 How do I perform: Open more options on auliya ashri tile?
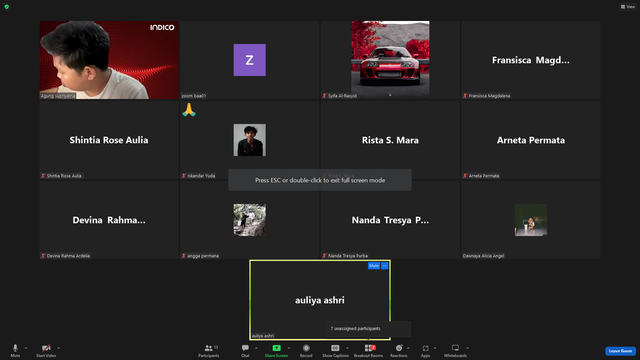tap(384, 266)
